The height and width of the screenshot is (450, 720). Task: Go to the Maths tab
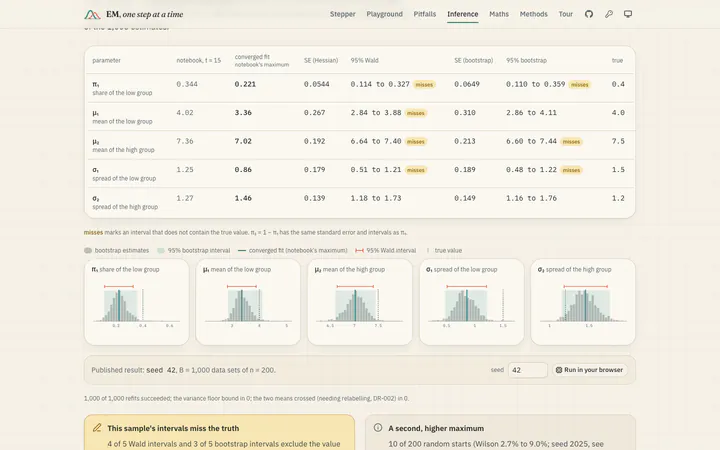[x=499, y=14]
